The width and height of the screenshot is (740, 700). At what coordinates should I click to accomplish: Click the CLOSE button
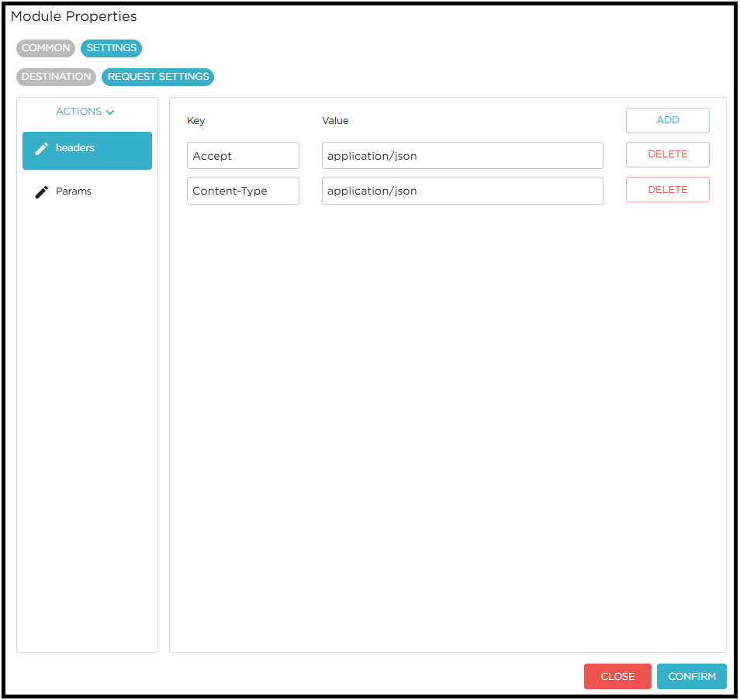point(617,676)
